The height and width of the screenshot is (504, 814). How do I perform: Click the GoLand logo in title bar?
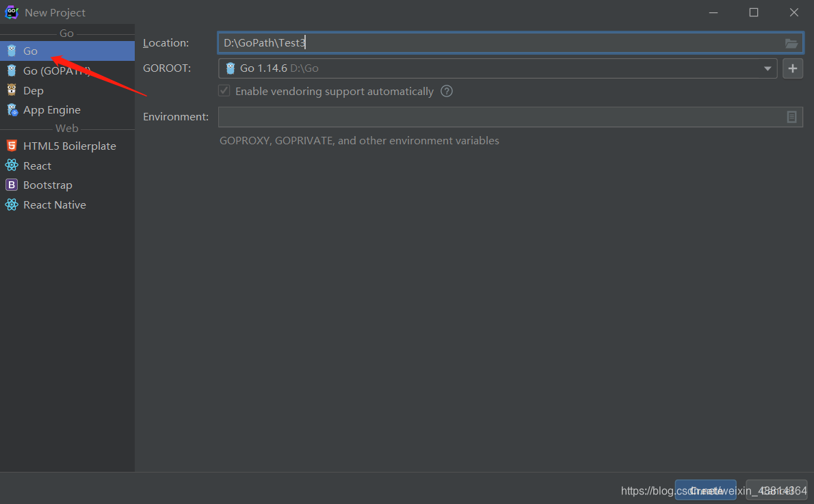click(12, 12)
